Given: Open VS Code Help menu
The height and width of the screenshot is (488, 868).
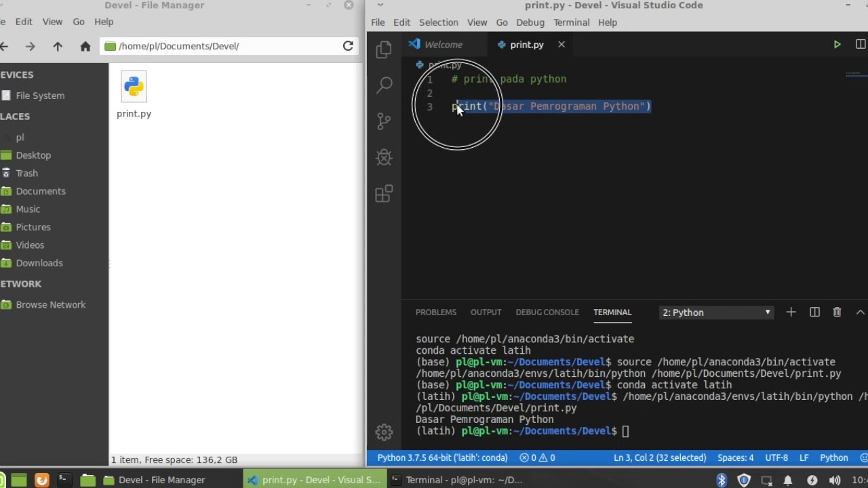Looking at the screenshot, I should click(x=608, y=22).
